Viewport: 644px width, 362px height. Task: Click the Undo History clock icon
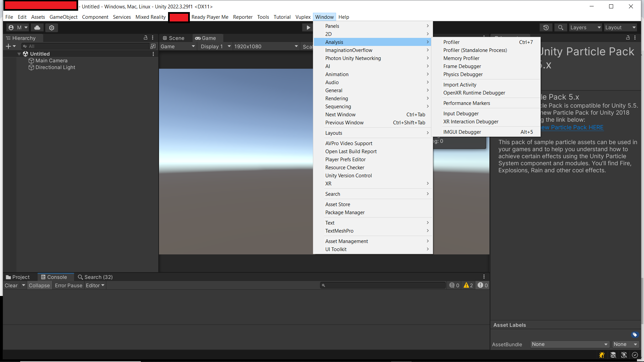(546, 27)
